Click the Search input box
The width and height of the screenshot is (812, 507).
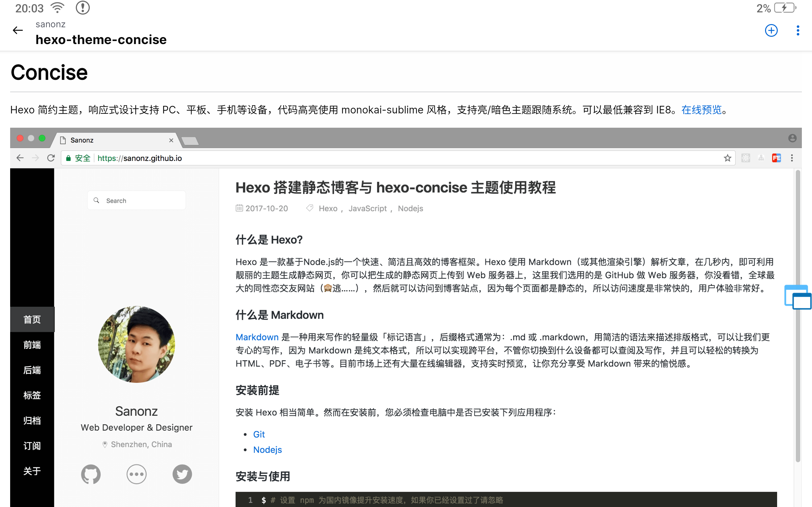(x=141, y=201)
